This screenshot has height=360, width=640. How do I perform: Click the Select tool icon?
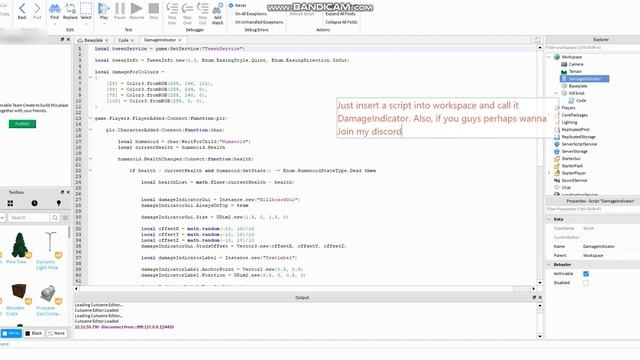(86, 11)
